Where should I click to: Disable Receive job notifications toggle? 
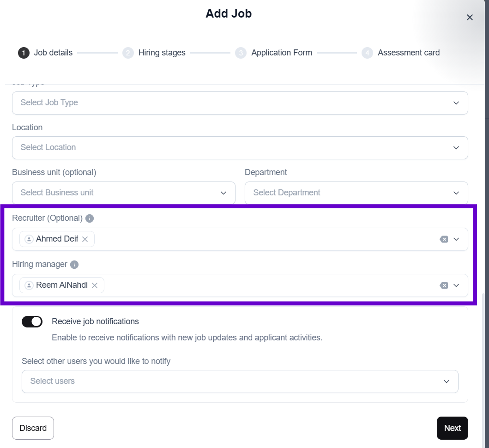(x=32, y=321)
